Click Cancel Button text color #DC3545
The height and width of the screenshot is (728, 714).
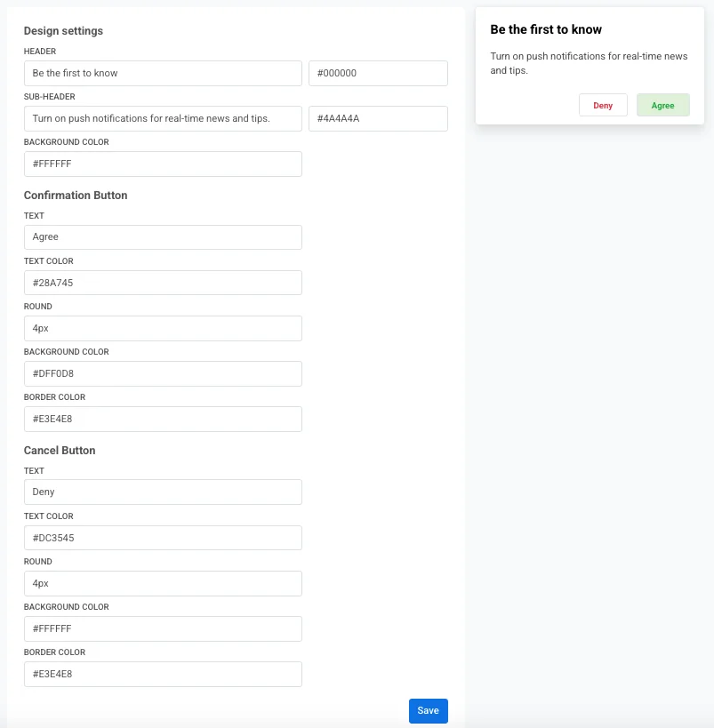tap(163, 538)
